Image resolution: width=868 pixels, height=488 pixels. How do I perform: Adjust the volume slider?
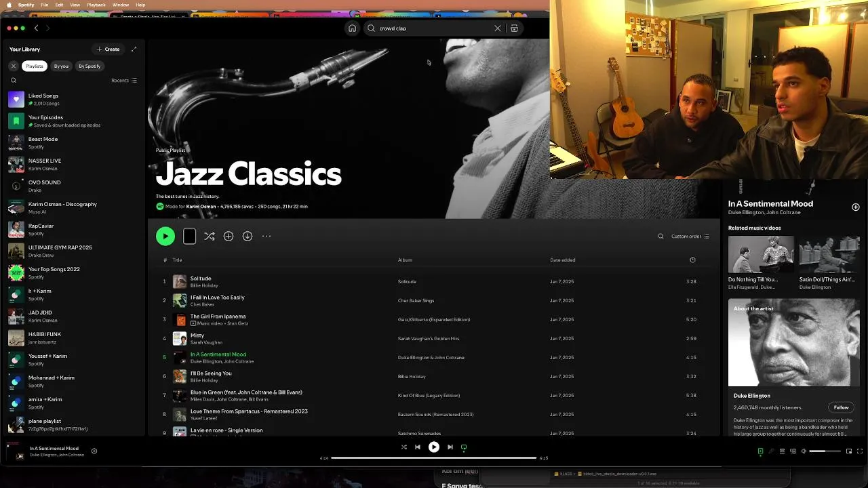pos(825,451)
